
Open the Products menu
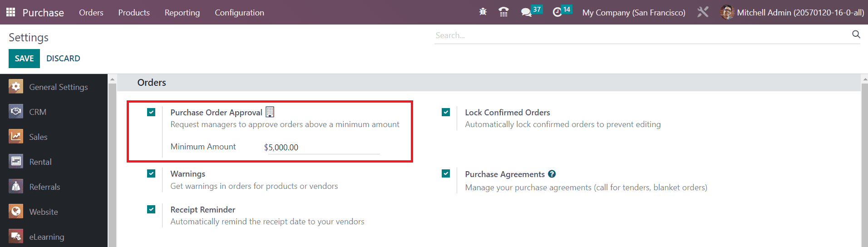(134, 13)
